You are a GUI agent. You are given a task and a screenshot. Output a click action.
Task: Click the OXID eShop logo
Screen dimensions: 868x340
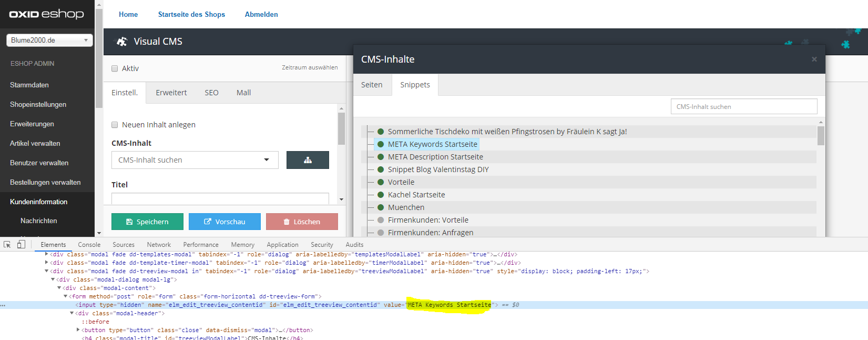pos(47,14)
